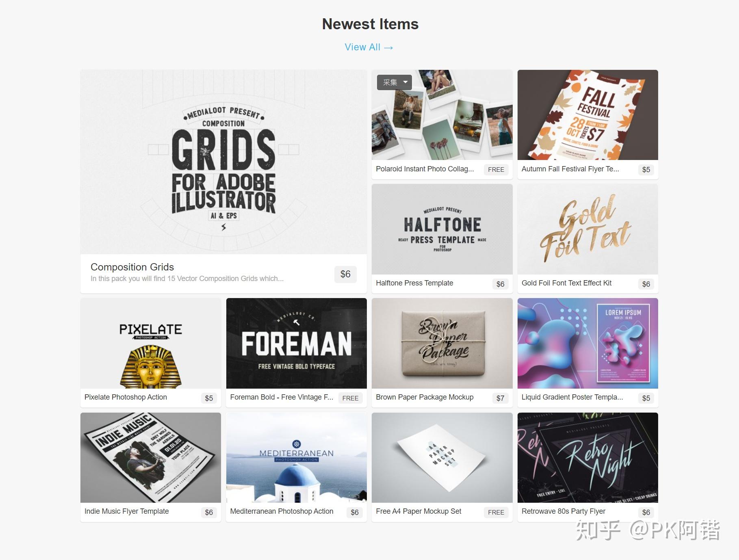The image size is (739, 560).
Task: Open the Foreman Bold vintage typeface image
Action: 297,344
